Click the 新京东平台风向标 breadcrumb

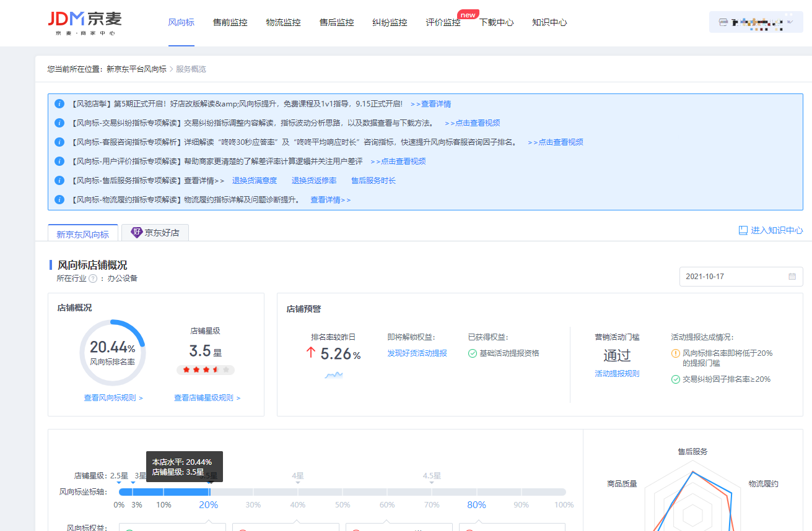point(136,69)
